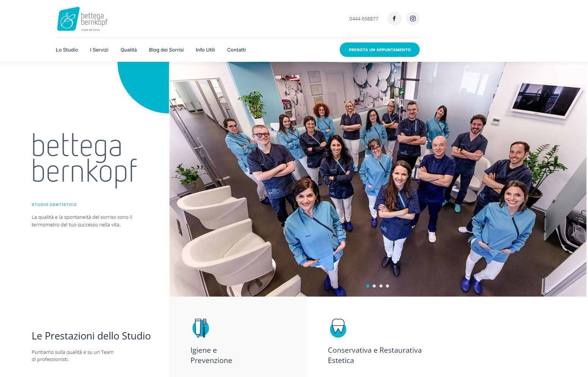This screenshot has width=588, height=377.
Task: Select the first carousel slide dot
Action: [368, 286]
